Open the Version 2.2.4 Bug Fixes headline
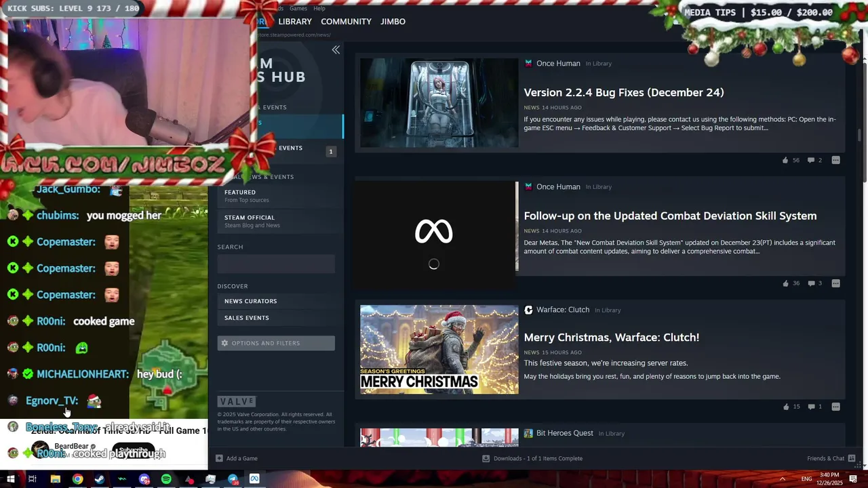This screenshot has height=488, width=868. click(624, 93)
